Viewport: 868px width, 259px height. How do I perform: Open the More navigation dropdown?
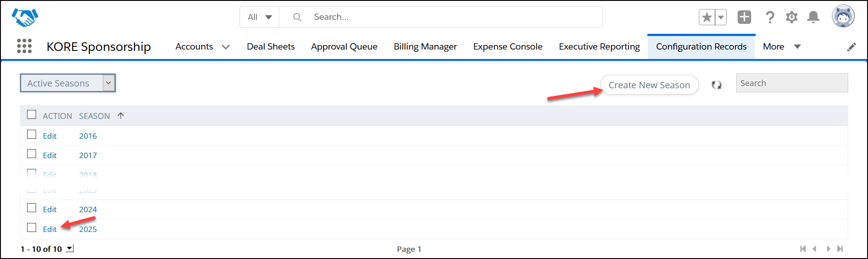(782, 46)
